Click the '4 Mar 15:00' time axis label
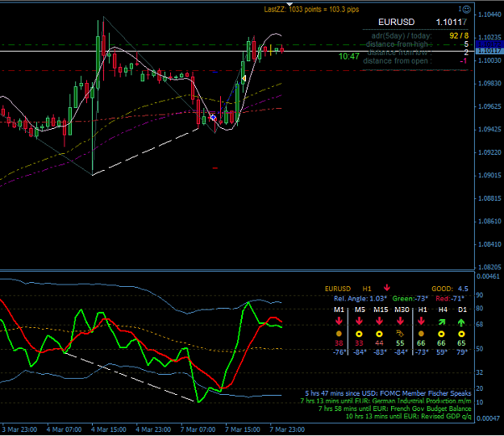This screenshot has width=504, height=436. 108,430
